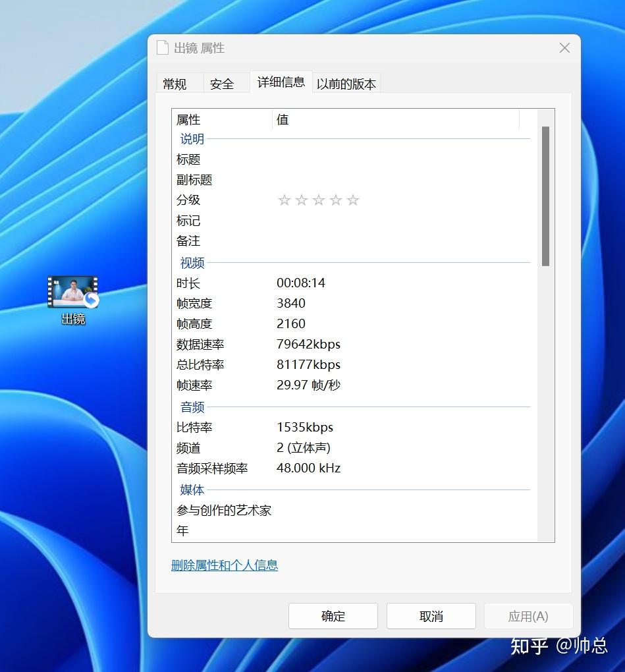The image size is (625, 672).
Task: Click the 属性 column header
Action: pyautogui.click(x=188, y=119)
